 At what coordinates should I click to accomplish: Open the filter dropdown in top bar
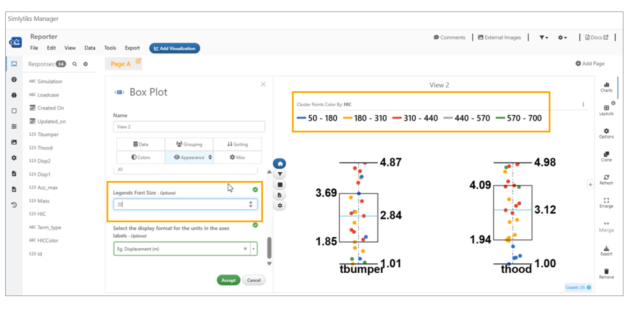543,37
